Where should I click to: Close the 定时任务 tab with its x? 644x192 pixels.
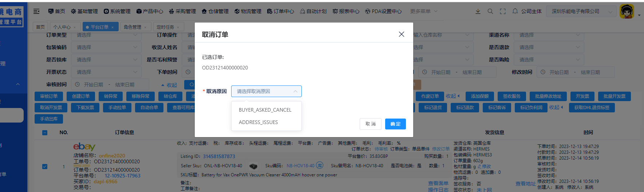coord(178,27)
